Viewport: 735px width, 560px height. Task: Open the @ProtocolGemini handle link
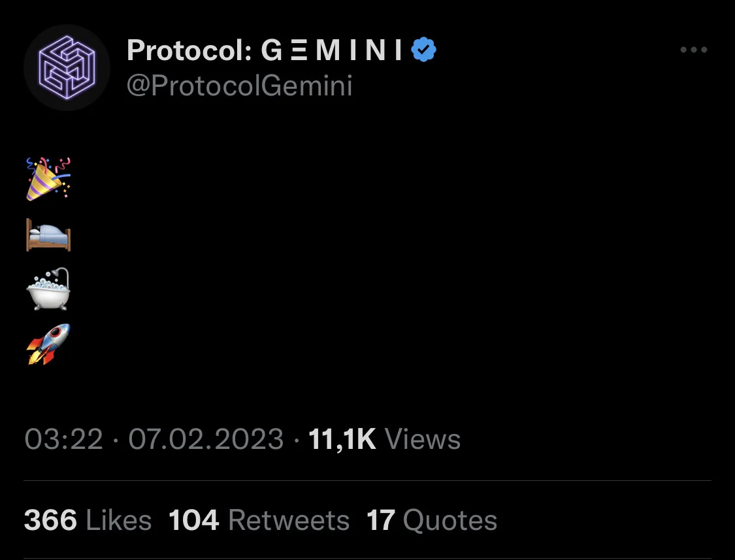pyautogui.click(x=240, y=86)
